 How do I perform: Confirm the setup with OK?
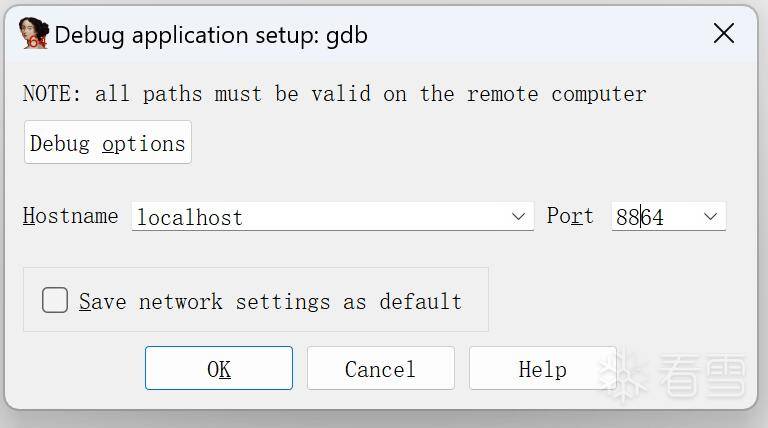[219, 369]
